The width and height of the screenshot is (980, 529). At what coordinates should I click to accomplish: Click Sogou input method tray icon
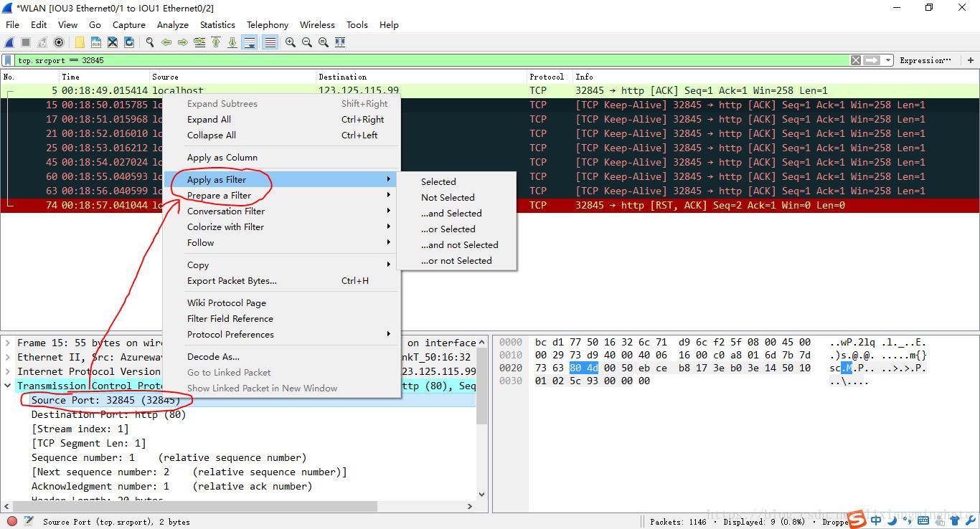click(856, 518)
